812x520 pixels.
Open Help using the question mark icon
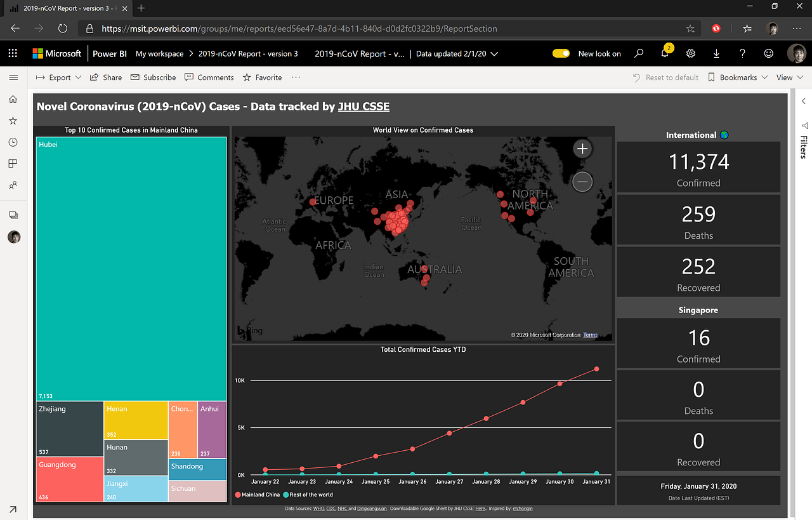click(742, 53)
